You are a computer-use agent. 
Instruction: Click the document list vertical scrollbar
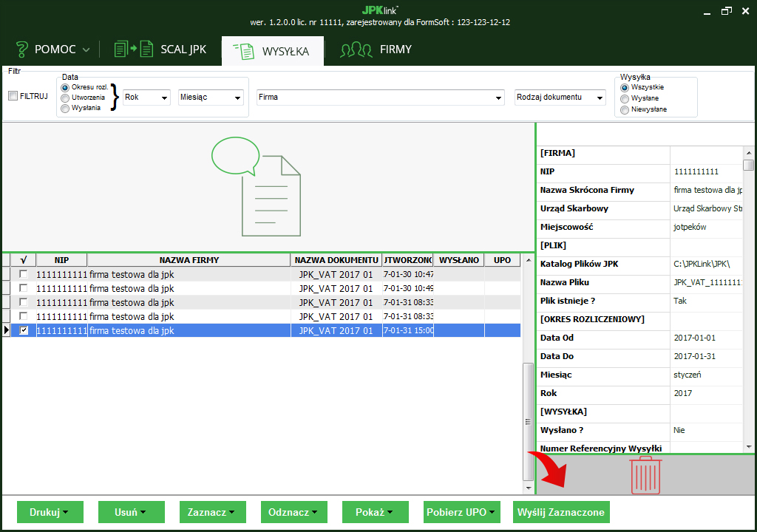pyautogui.click(x=527, y=421)
